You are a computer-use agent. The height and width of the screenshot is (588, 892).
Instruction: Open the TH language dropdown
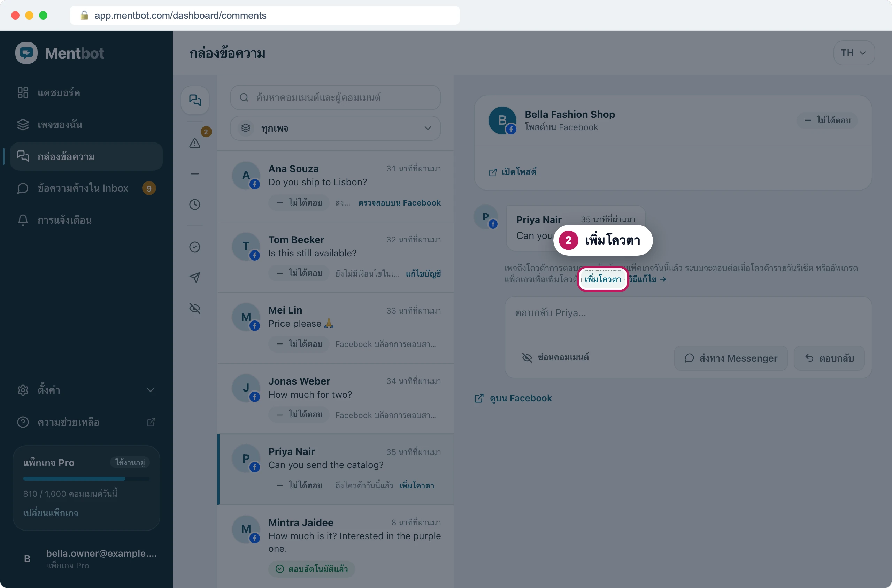click(854, 53)
